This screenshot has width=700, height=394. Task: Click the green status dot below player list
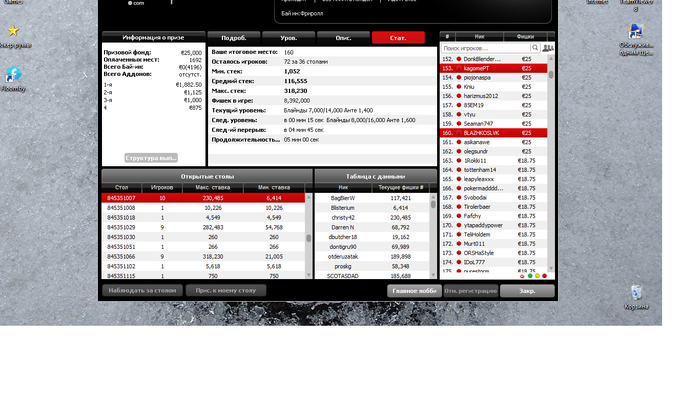point(530,276)
